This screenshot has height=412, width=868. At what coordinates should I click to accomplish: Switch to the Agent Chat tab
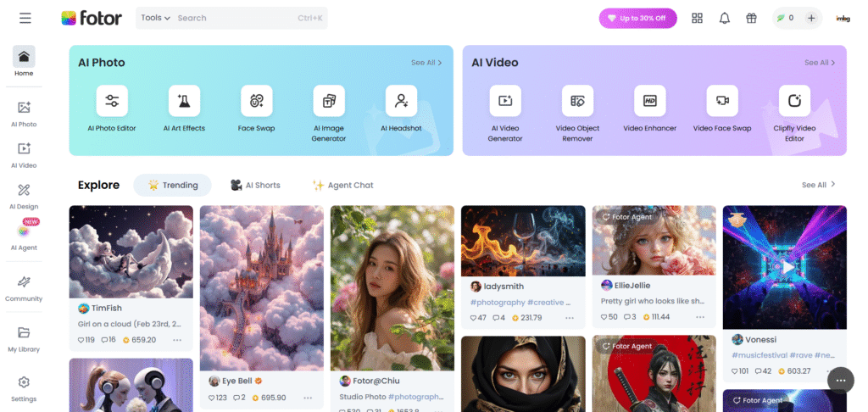tap(342, 185)
